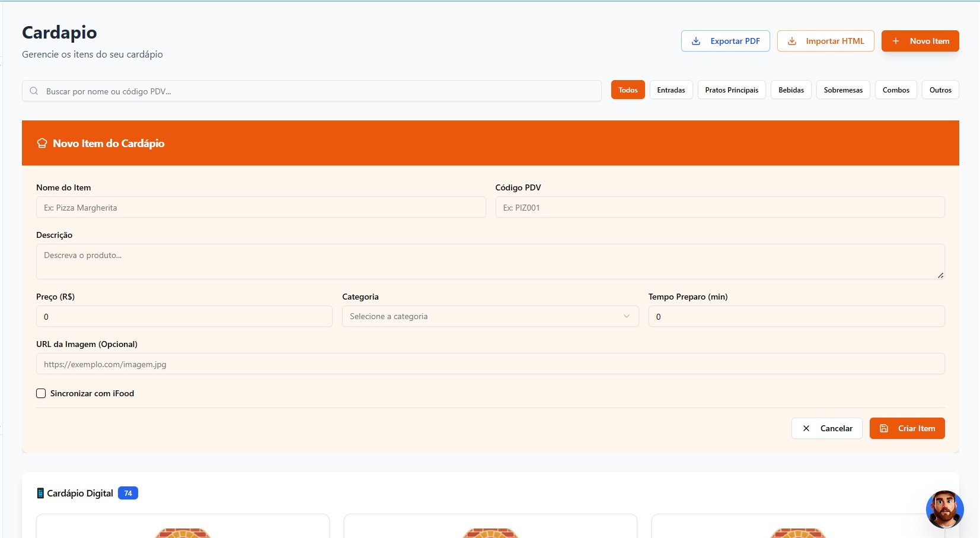Click the magnifier icon in search bar
Viewport: 980px width, 538px height.
pos(34,91)
